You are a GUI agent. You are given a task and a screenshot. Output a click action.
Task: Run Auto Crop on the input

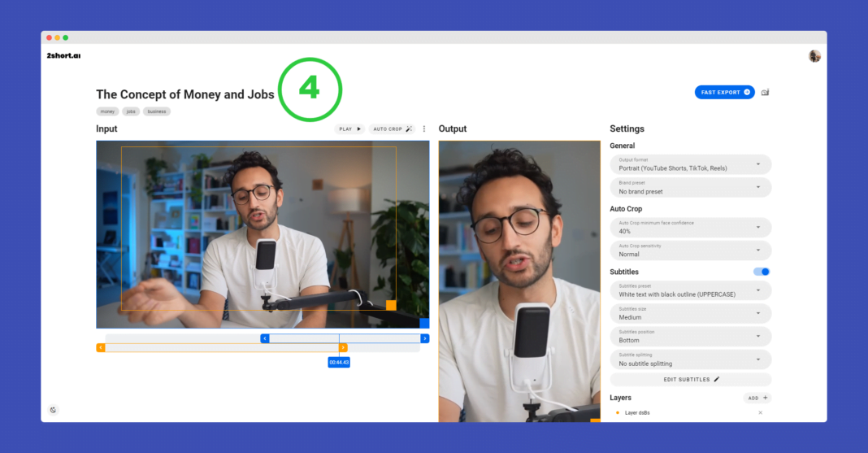[392, 129]
